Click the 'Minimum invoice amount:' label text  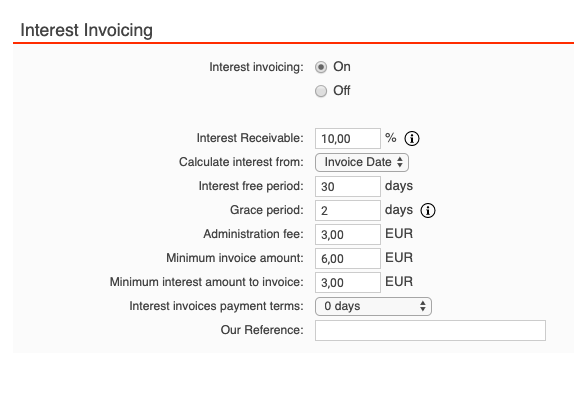(235, 258)
